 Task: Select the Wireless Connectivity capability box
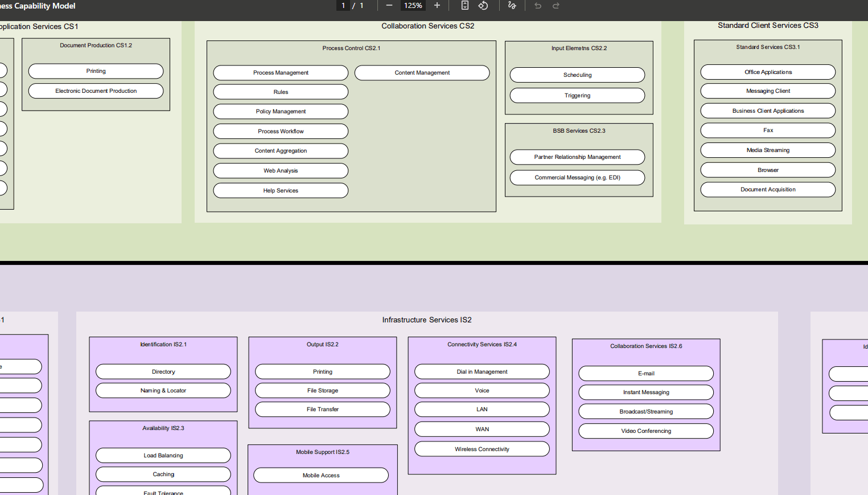482,449
